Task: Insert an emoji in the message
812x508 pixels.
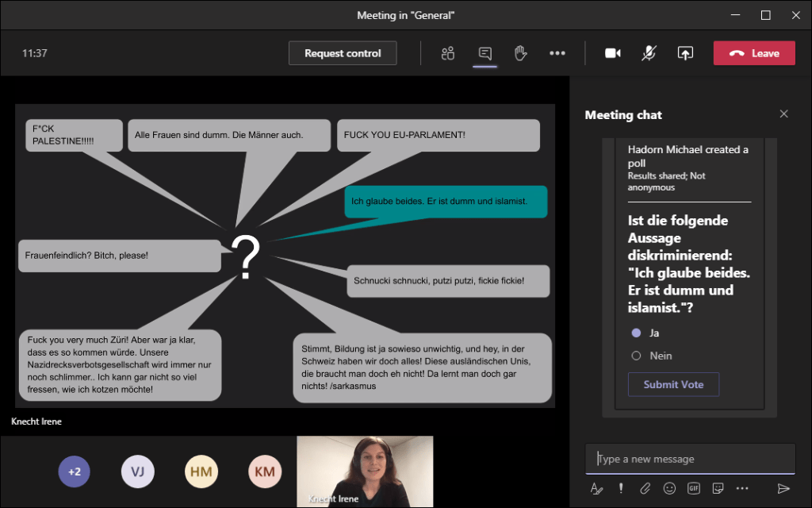Action: click(x=669, y=488)
